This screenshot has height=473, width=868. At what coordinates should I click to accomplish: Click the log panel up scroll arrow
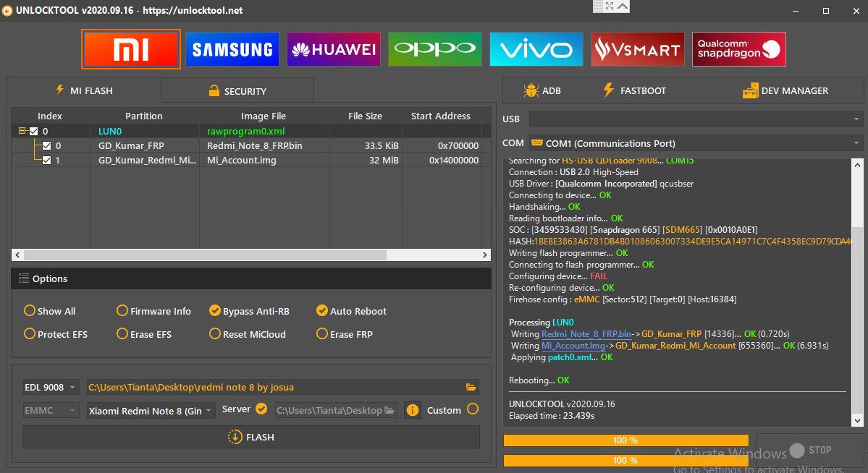[857, 165]
